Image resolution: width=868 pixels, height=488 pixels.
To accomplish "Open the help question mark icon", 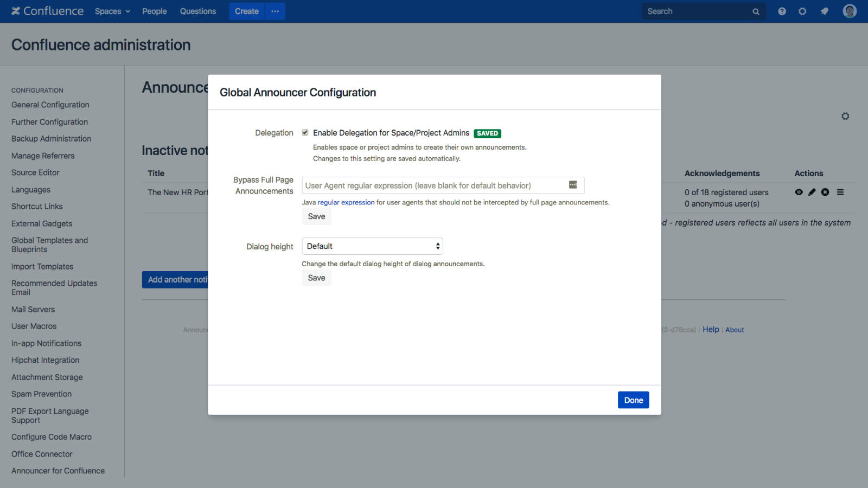I will pos(782,11).
